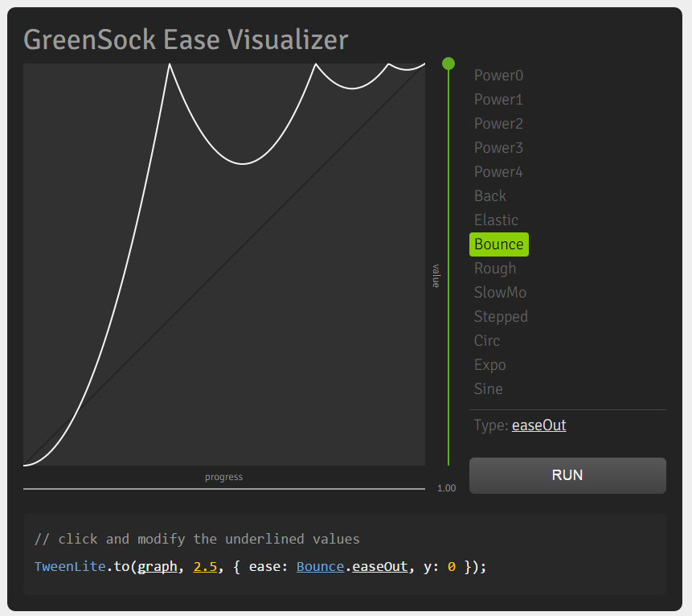Image resolution: width=692 pixels, height=616 pixels.
Task: Choose the Back ease option
Action: [490, 196]
